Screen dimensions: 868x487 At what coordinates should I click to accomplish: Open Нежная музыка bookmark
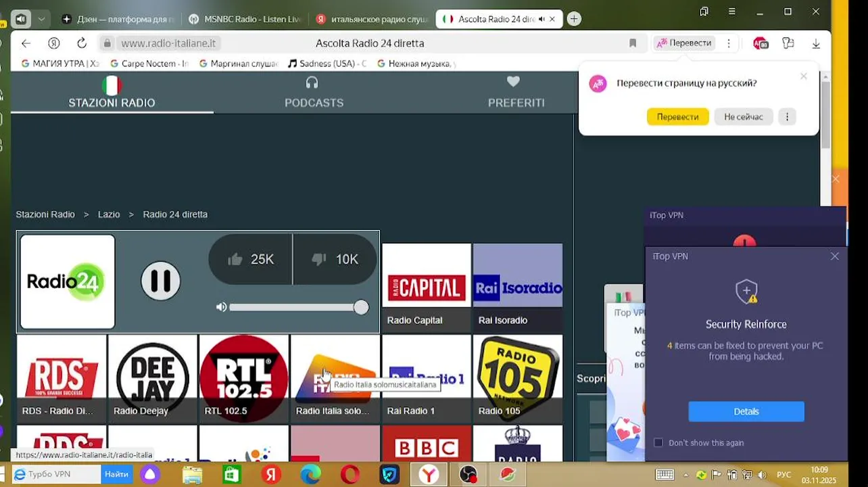pyautogui.click(x=416, y=64)
